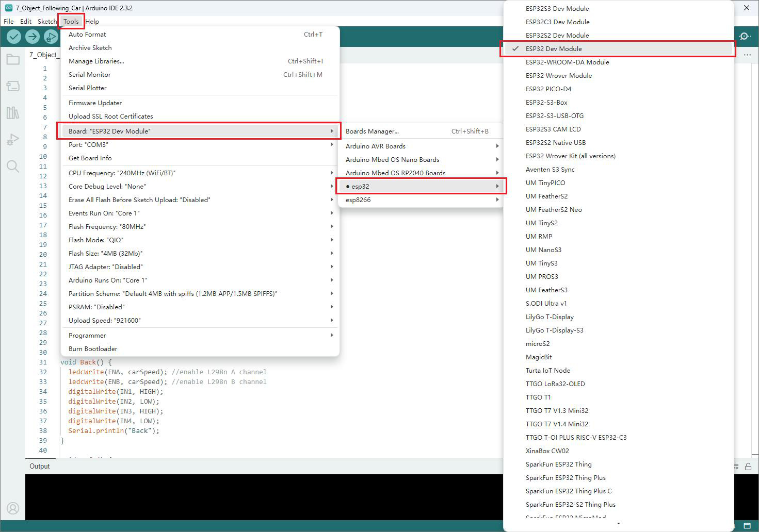
Task: Open the Search magnifier sidebar icon
Action: tap(13, 166)
